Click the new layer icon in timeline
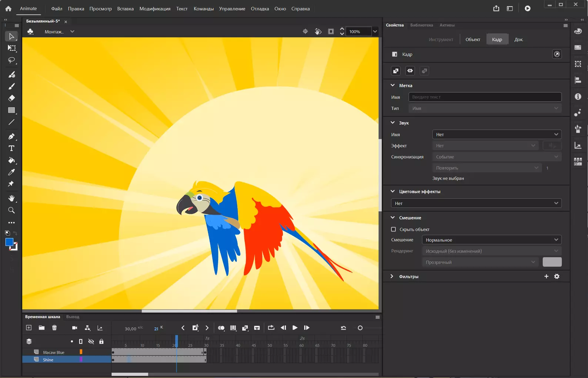588x378 pixels. [29, 328]
